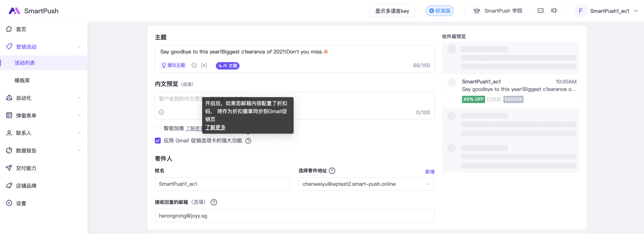Click the emoji icon in subject field
Screen dimensions: 644x234
click(x=194, y=65)
